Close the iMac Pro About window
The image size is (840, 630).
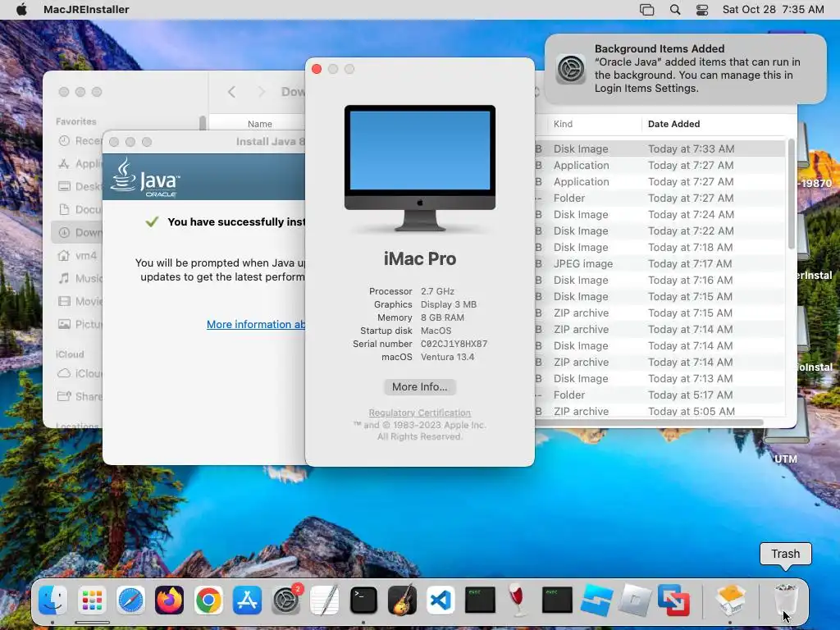click(317, 69)
